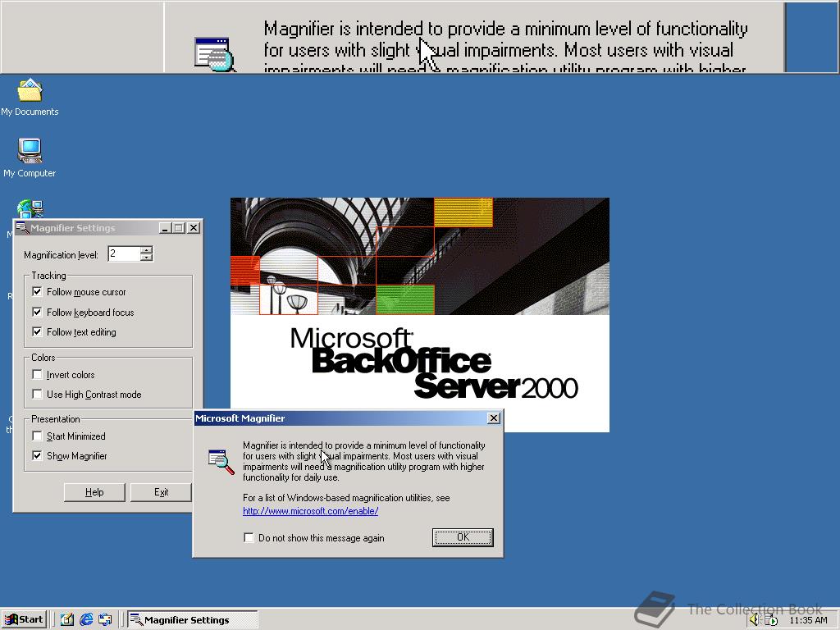
Task: Click the Microsoft Magnifier dialog title bar
Action: (340, 418)
